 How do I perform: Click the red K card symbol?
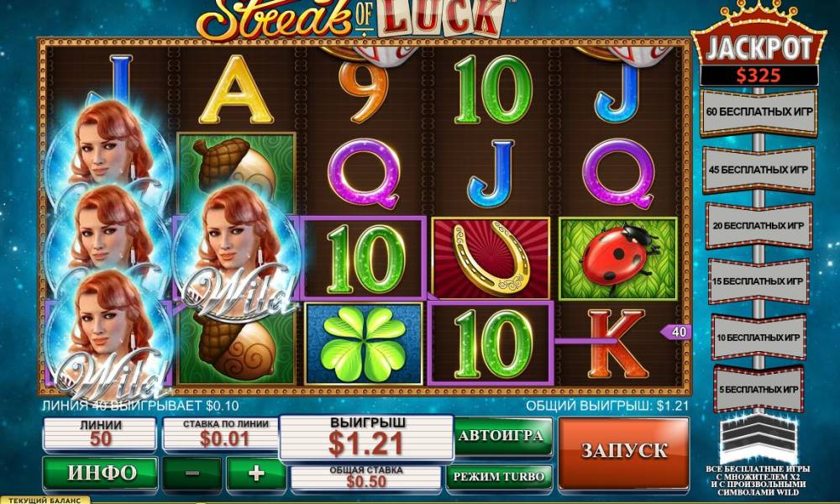click(x=617, y=343)
